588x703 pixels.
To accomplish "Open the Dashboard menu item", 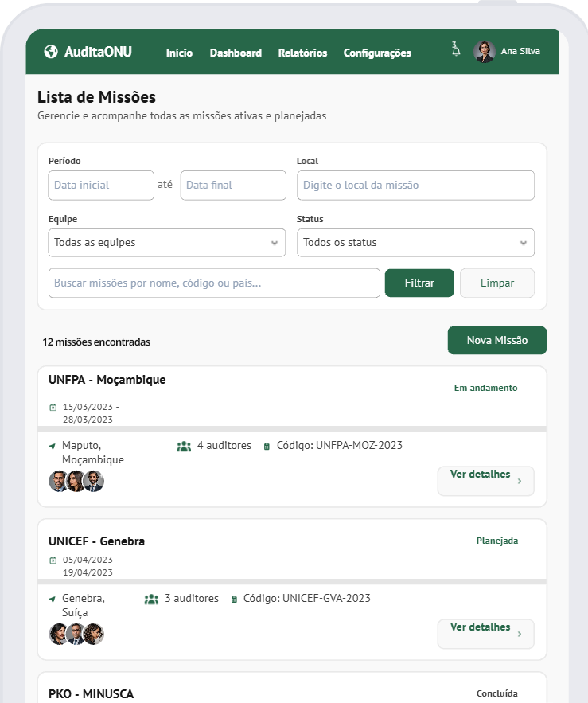I will (236, 53).
